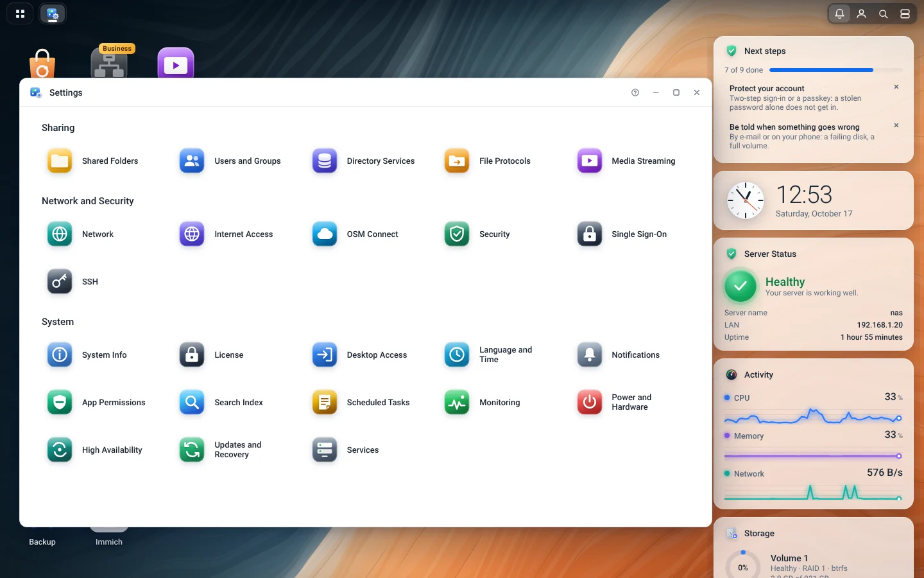The image size is (924, 578).
Task: Open the Protect your account step
Action: (807, 98)
